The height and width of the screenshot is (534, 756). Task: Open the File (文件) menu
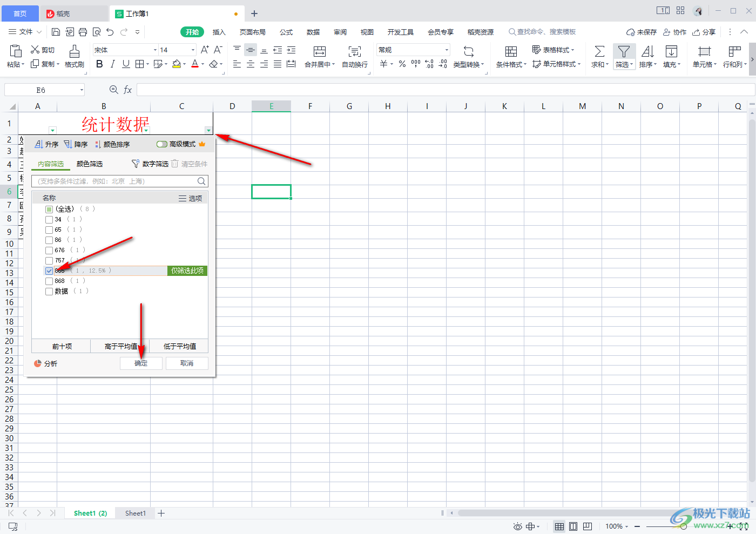tap(25, 32)
